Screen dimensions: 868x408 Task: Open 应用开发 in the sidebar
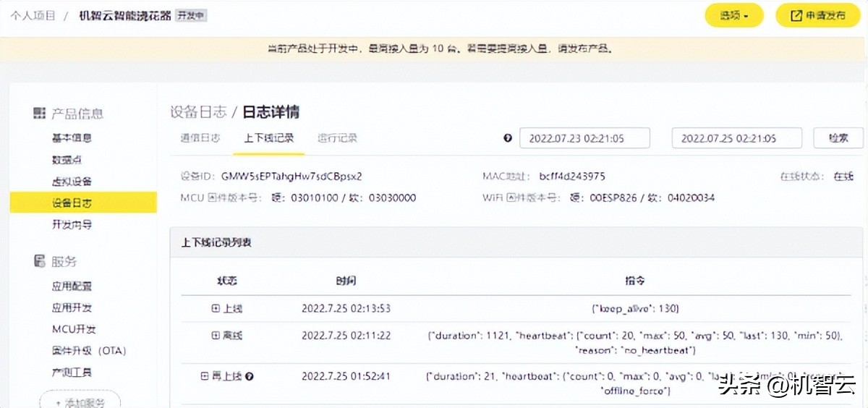point(72,307)
